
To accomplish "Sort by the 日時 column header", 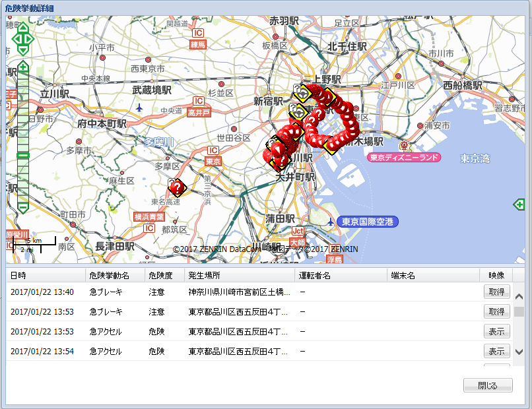I will 46,275.
